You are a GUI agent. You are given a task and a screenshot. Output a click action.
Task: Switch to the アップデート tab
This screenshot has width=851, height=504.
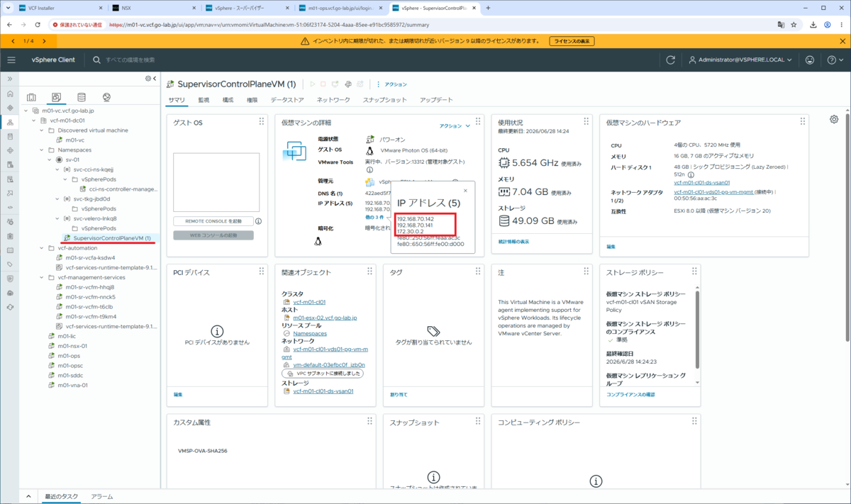pos(436,100)
